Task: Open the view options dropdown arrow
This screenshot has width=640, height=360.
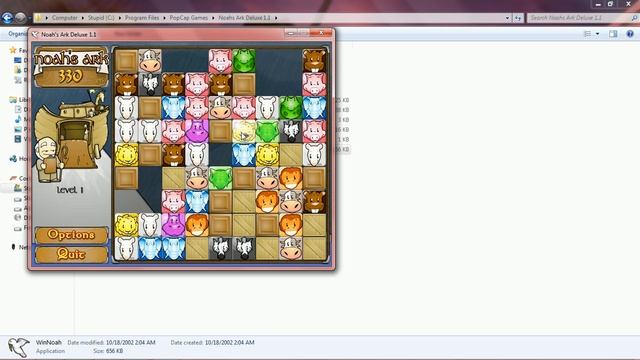Action: (598, 34)
